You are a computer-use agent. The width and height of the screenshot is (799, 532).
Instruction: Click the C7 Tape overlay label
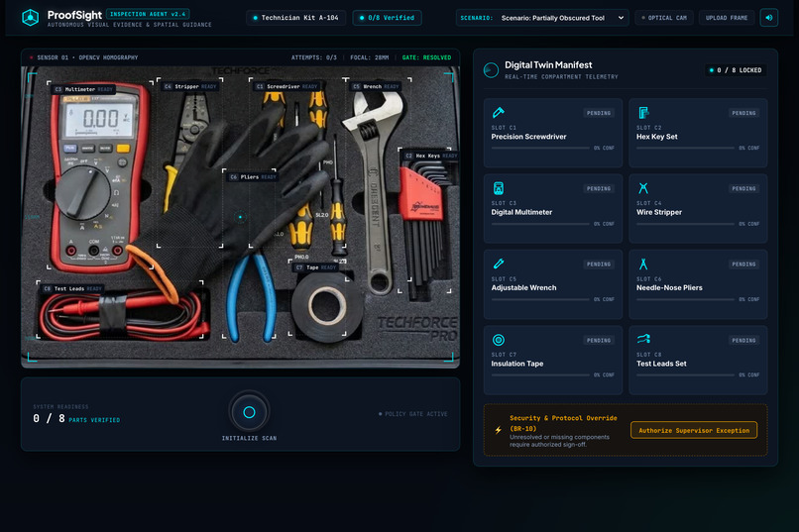click(x=316, y=267)
